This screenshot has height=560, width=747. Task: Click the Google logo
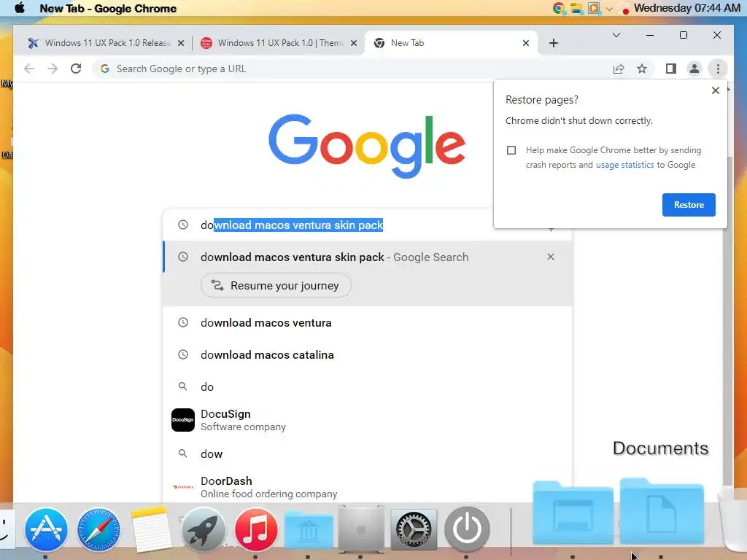pos(366,145)
